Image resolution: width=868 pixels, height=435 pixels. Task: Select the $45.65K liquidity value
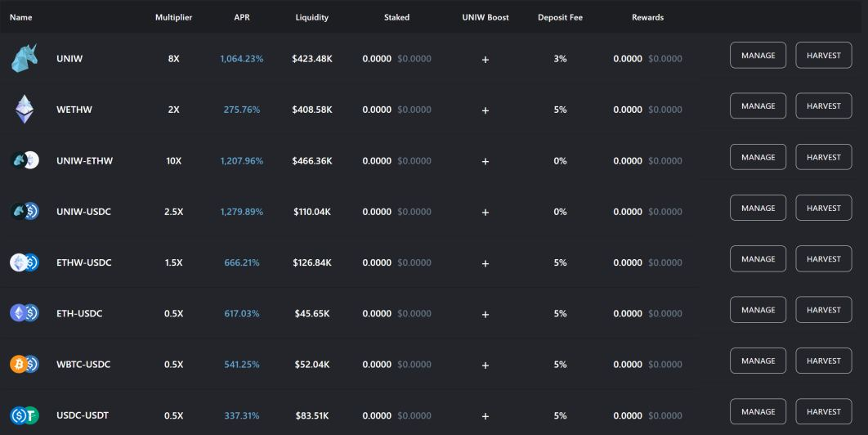312,314
